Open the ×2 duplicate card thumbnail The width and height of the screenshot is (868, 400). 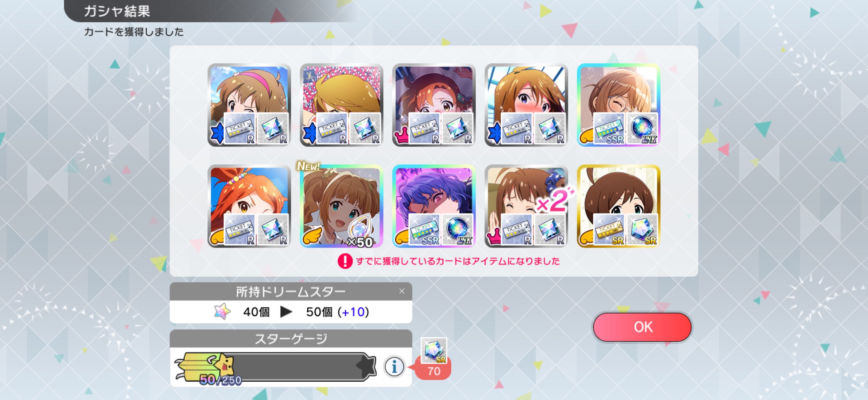click(x=526, y=206)
